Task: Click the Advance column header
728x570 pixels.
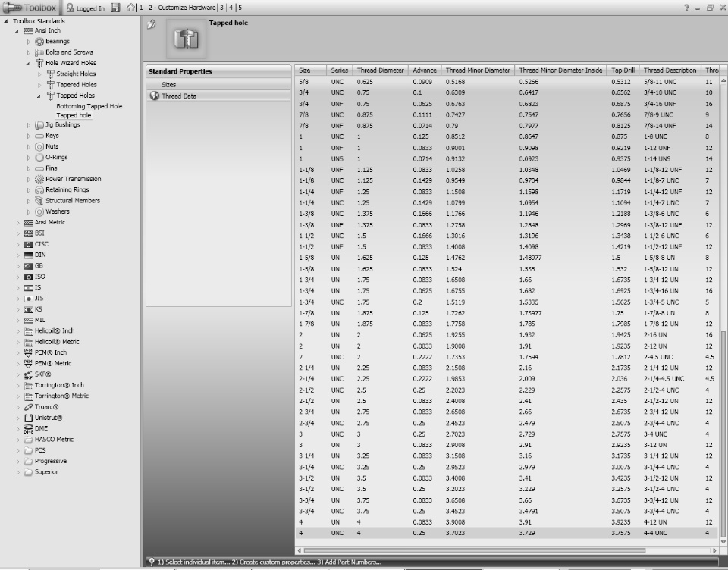Action: (425, 70)
